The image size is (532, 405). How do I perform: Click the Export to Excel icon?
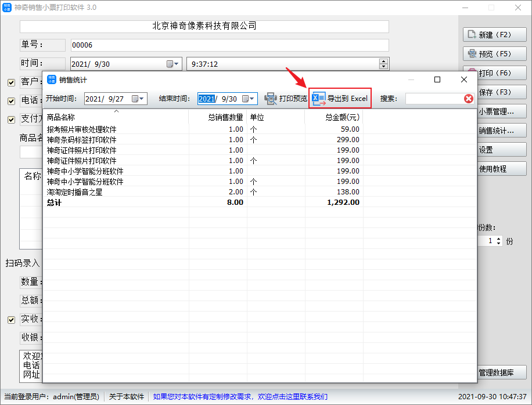(x=319, y=99)
